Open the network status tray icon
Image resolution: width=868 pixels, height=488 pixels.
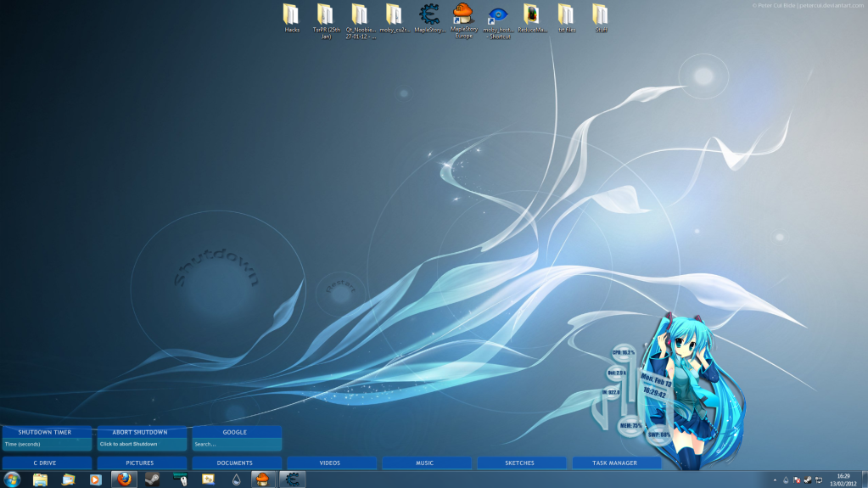pyautogui.click(x=819, y=480)
